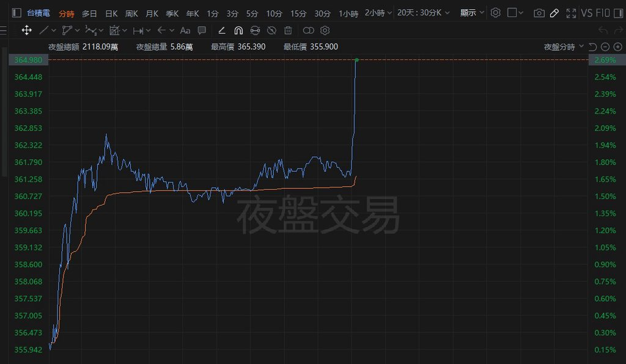Open chart settings gear in top toolbar

[x=496, y=13]
